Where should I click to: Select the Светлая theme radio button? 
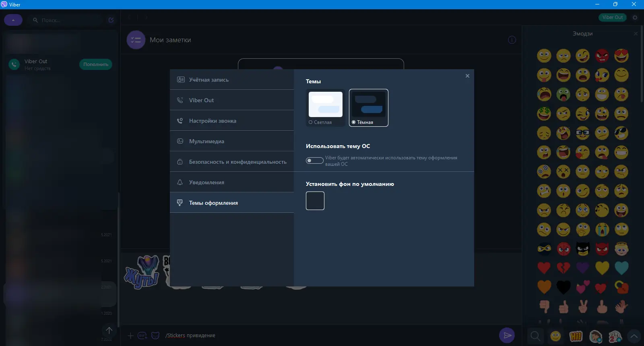(x=311, y=122)
